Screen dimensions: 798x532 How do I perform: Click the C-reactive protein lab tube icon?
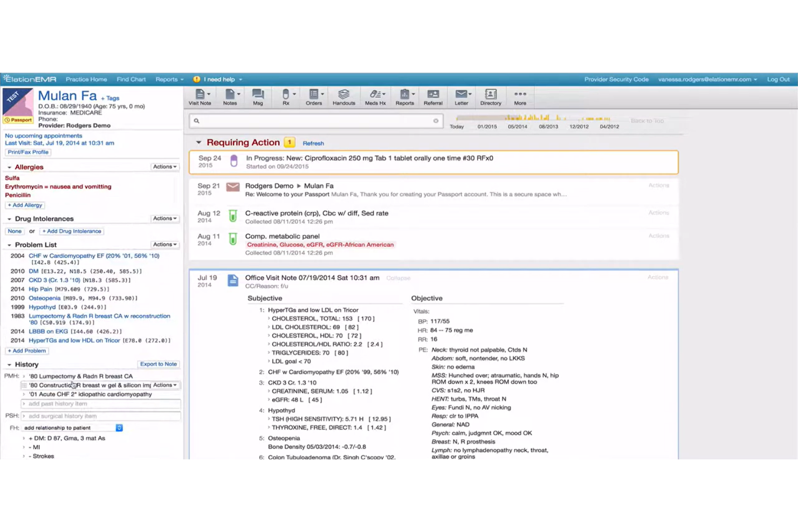[x=233, y=216]
